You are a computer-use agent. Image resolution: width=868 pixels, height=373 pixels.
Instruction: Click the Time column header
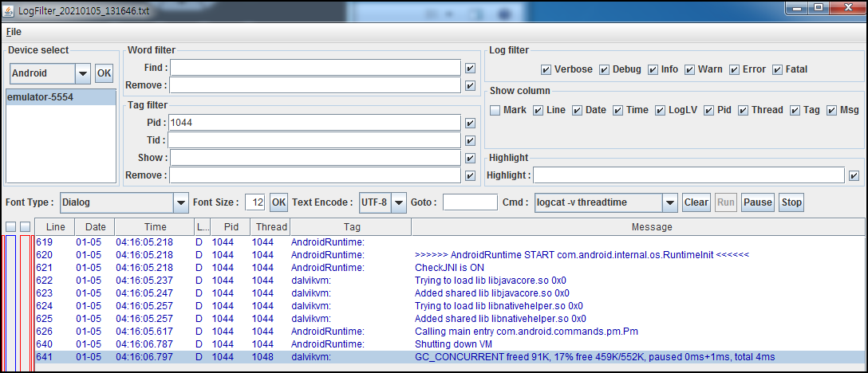pos(155,227)
